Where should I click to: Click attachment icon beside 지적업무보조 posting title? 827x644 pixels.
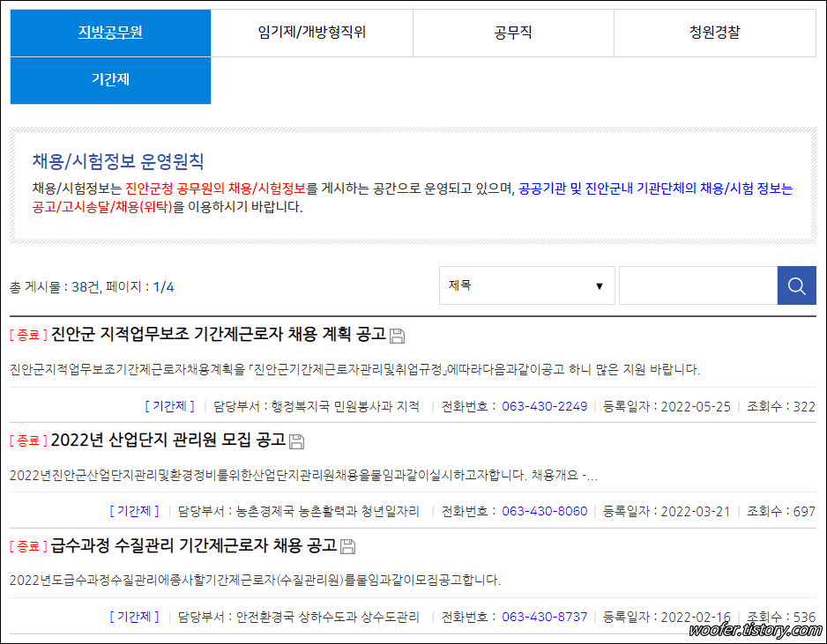coord(397,336)
